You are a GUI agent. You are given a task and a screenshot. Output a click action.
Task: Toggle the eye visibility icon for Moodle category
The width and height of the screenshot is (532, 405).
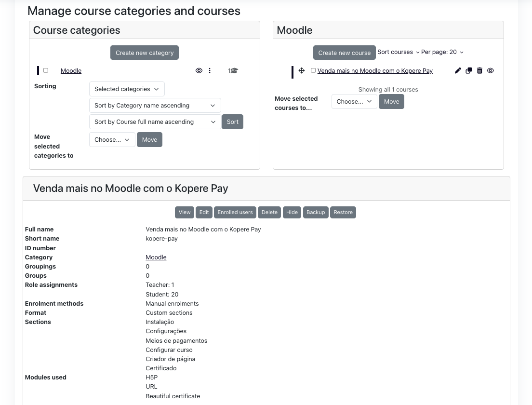click(x=199, y=70)
